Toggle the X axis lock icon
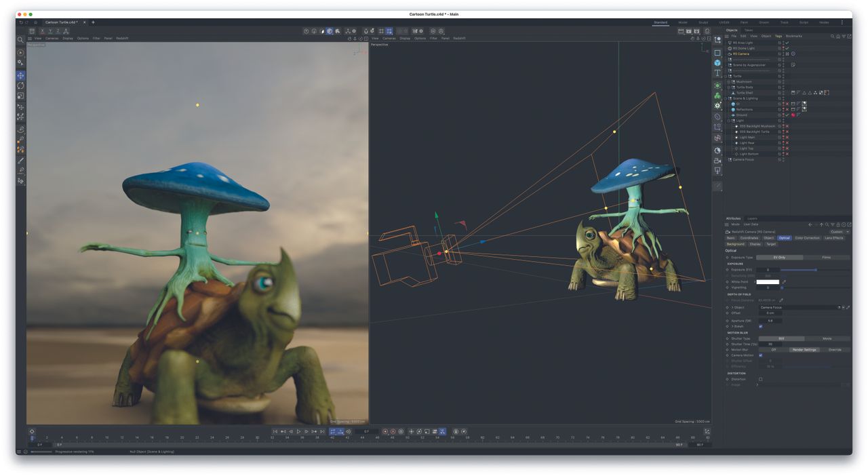Viewport: 868px width, 476px height. tap(43, 31)
